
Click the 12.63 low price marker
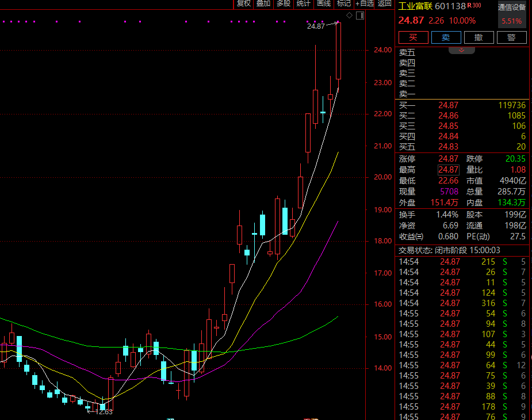tap(104, 412)
